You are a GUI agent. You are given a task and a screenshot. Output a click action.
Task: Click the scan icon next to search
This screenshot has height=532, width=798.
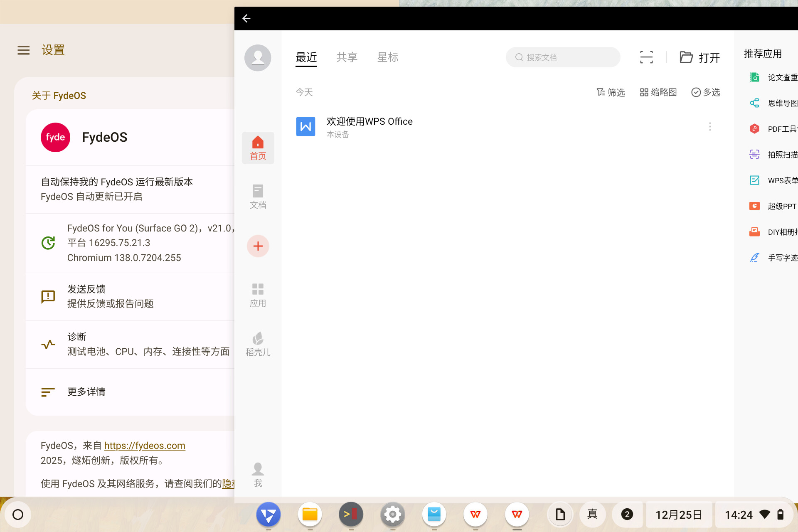tap(646, 57)
